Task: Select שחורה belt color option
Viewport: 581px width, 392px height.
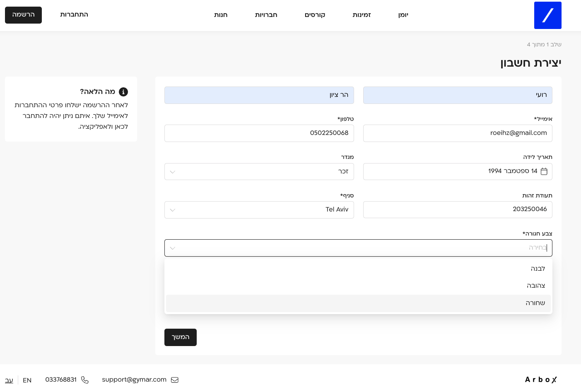Action: 358,303
